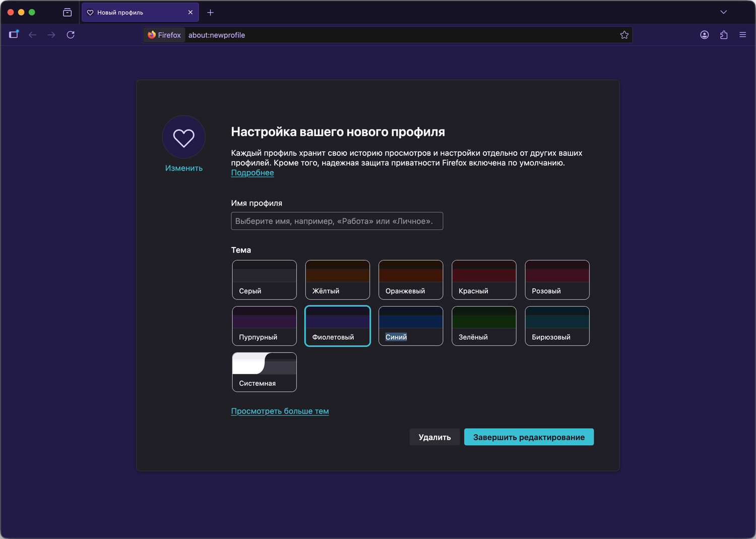Open the sidebar toggle icon
Screen dimensions: 756x539
(x=14, y=35)
